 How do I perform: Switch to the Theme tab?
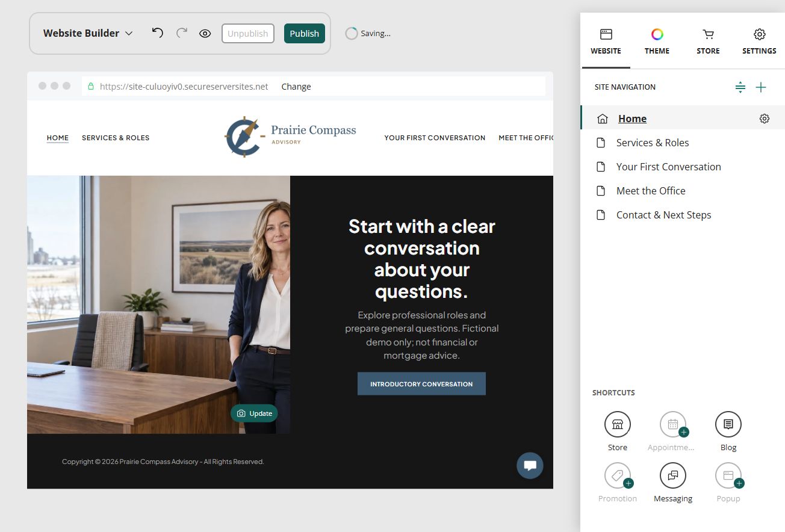click(657, 42)
